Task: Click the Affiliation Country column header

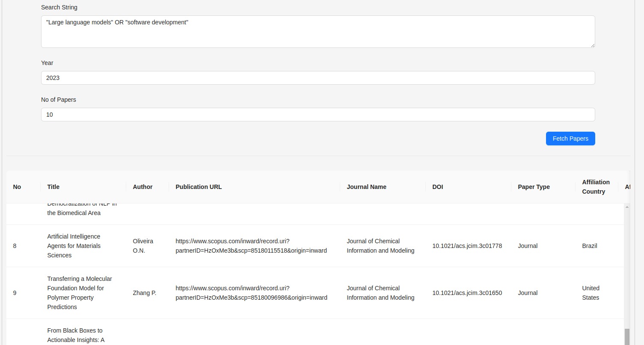Action: pyautogui.click(x=596, y=187)
